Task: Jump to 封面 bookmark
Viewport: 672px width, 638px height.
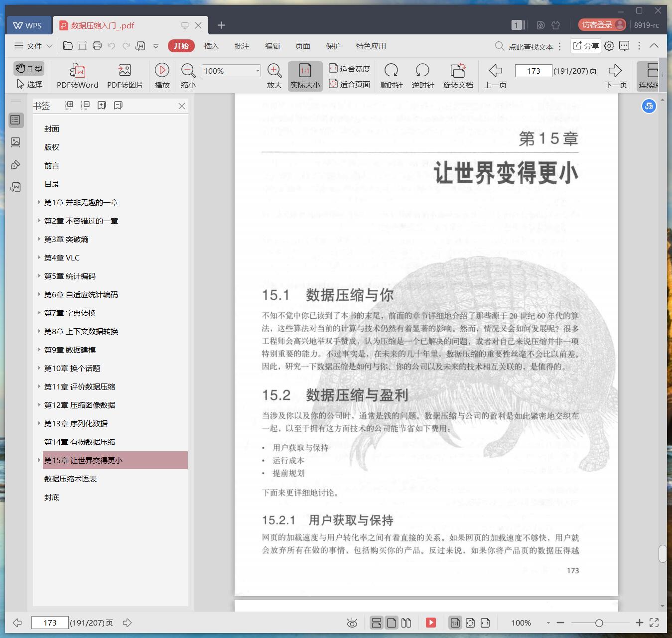Action: pos(52,128)
